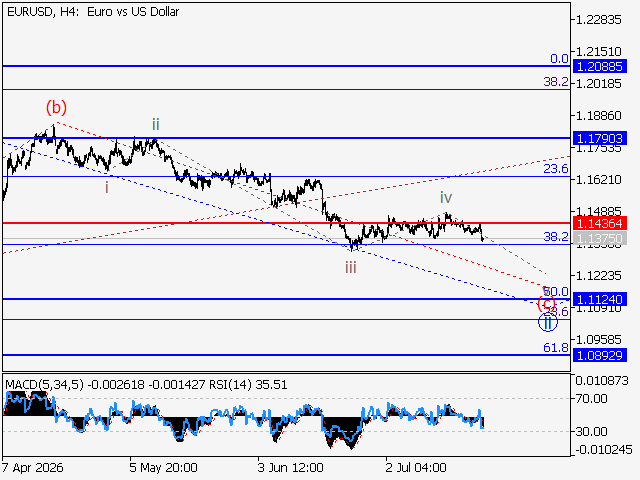The image size is (640, 480).
Task: Select the 61.8 Fibonacci level label
Action: [x=556, y=347]
